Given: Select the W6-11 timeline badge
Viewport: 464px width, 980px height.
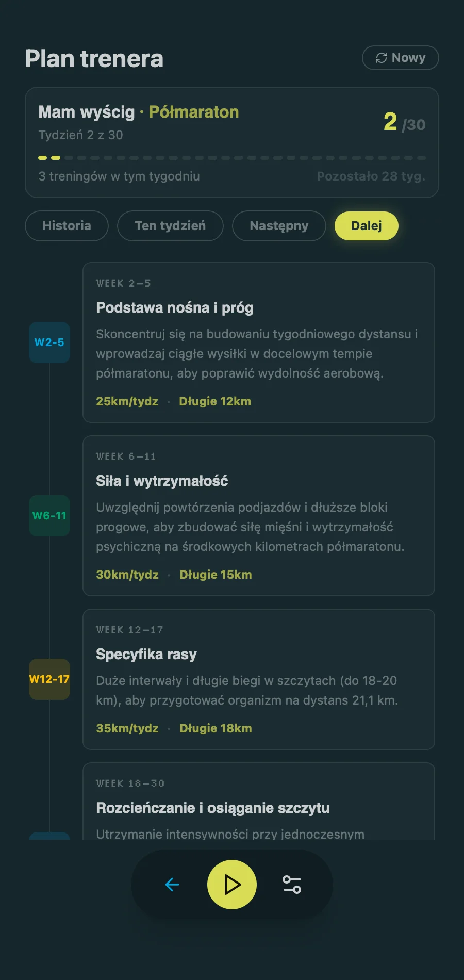Looking at the screenshot, I should coord(49,516).
